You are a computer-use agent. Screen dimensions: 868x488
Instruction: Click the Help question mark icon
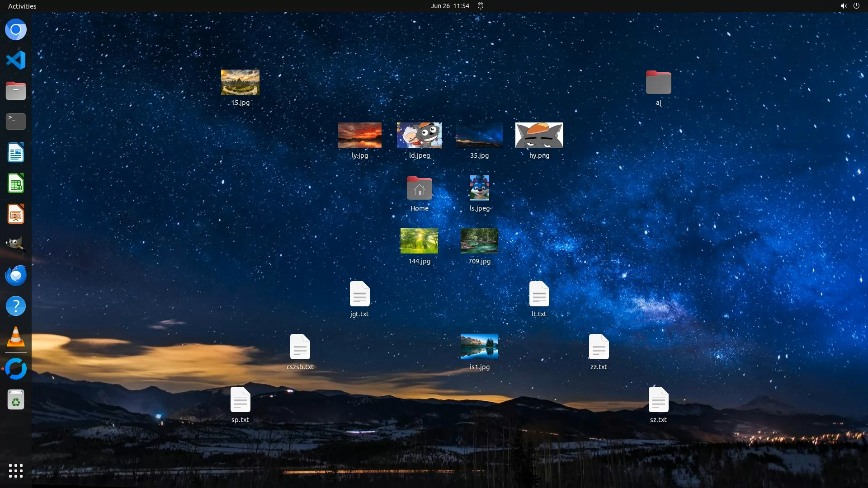pyautogui.click(x=16, y=306)
